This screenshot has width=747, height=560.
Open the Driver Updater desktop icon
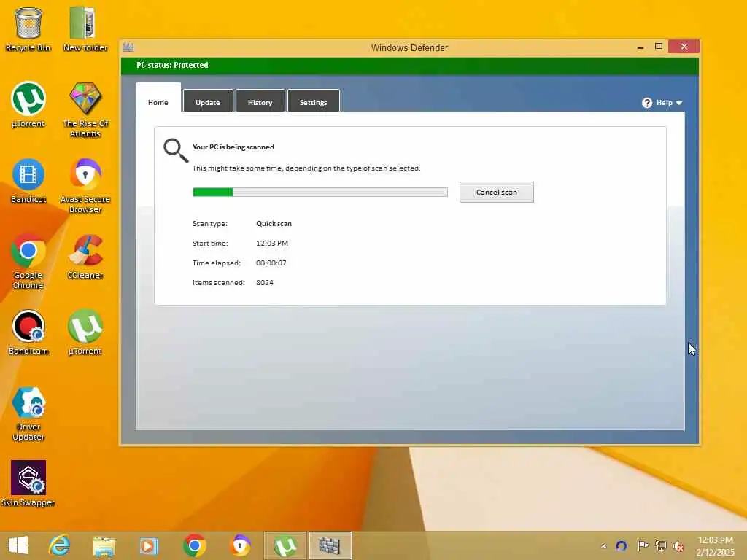[x=28, y=413]
